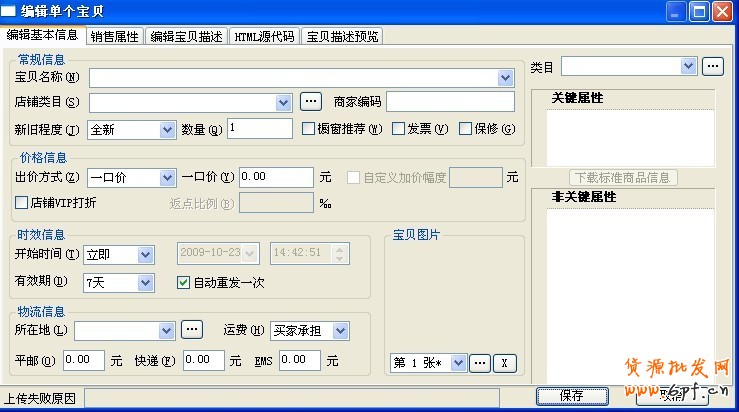739x412 pixels.
Task: Click the browse button next to 类目 dropdown
Action: click(712, 66)
